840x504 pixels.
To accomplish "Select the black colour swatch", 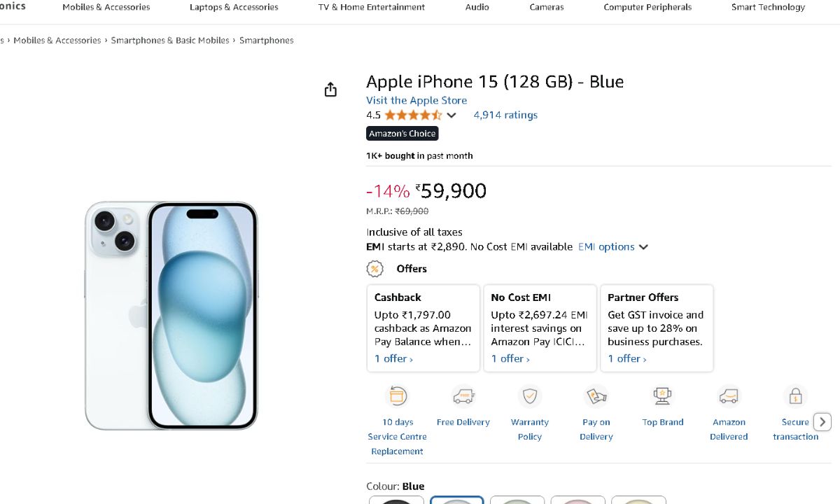I will tap(396, 500).
